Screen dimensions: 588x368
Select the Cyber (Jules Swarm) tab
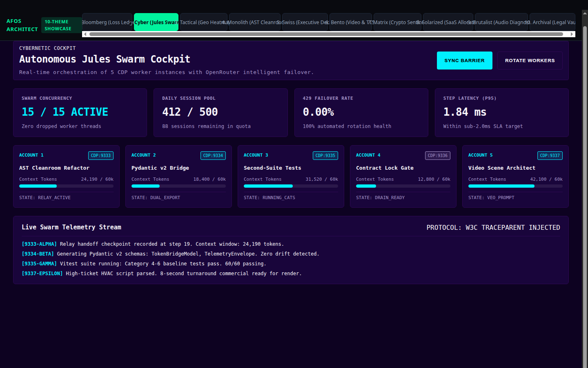click(156, 22)
